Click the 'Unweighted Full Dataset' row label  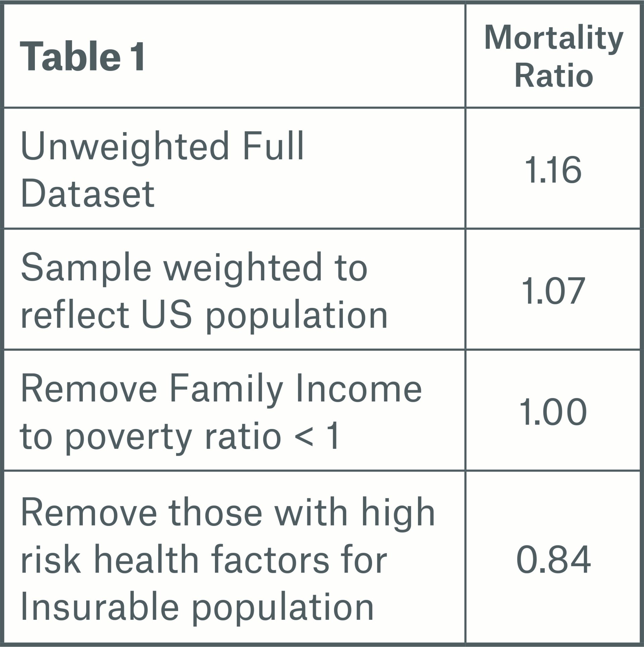pyautogui.click(x=162, y=169)
